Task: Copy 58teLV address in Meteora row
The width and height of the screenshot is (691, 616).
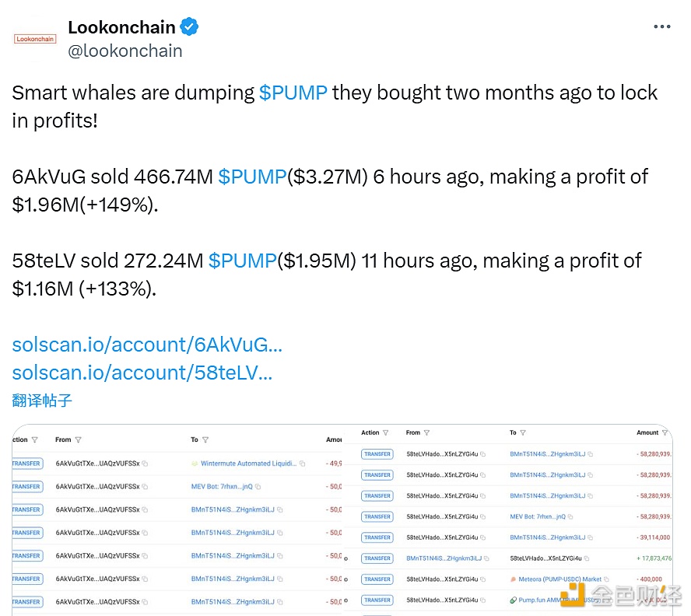Action: tap(483, 579)
